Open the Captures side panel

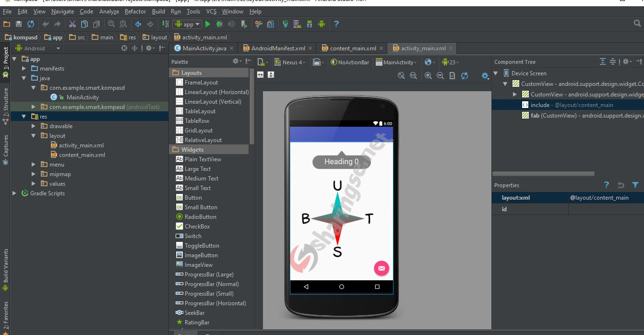5,150
